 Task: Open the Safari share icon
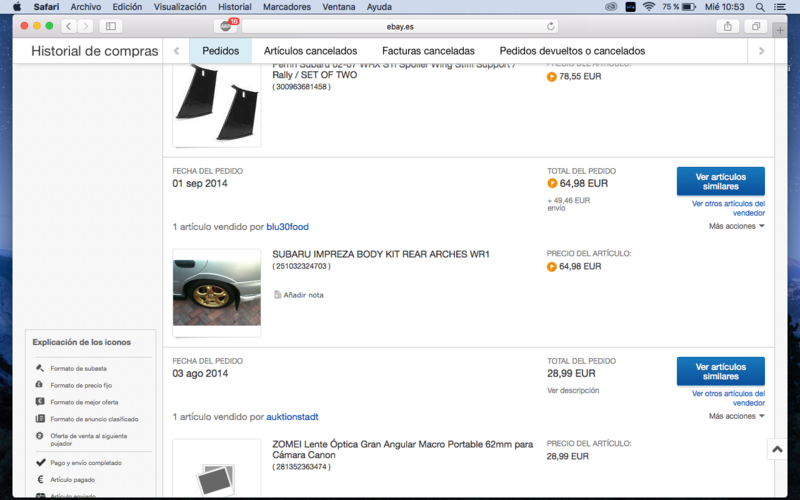(728, 26)
